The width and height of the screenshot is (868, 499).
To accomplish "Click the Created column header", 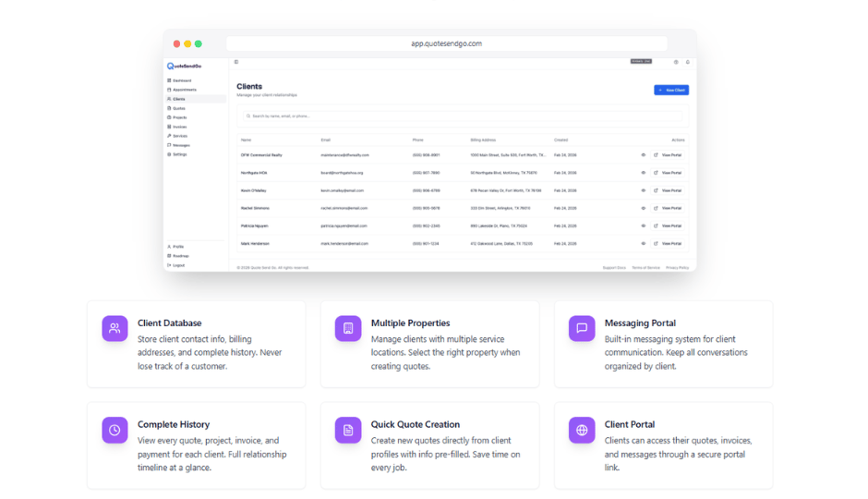I will coord(561,140).
